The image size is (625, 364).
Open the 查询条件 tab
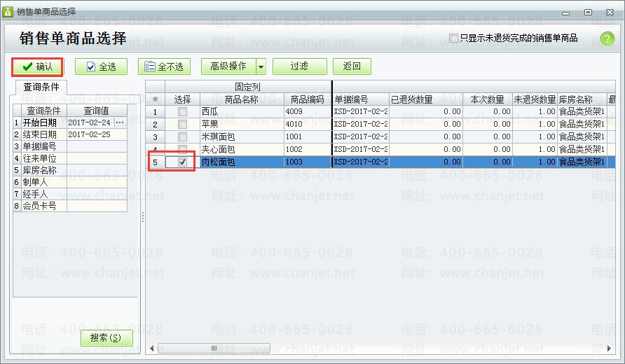pos(41,87)
